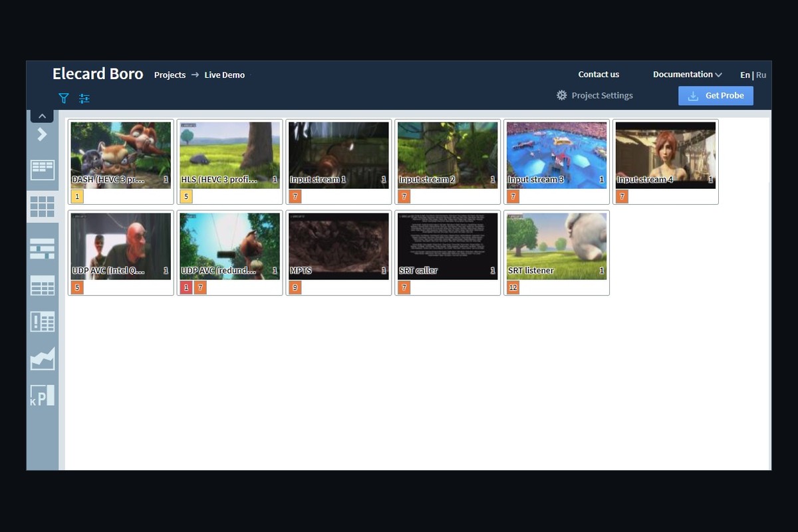Open the filter funnel icon
The width and height of the screenshot is (798, 532).
(64, 98)
